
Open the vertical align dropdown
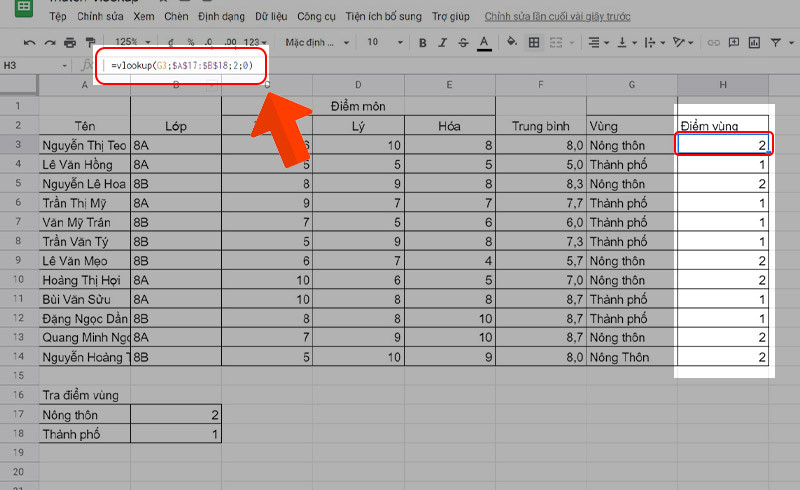(627, 42)
